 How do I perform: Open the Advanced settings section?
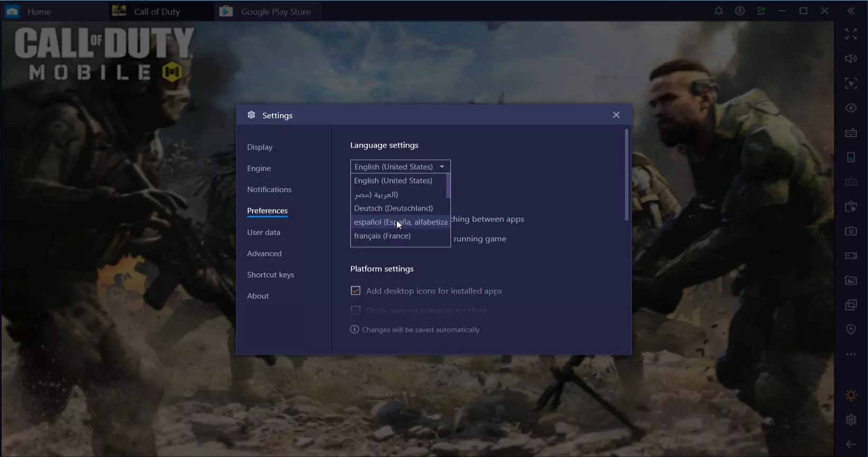click(x=264, y=253)
